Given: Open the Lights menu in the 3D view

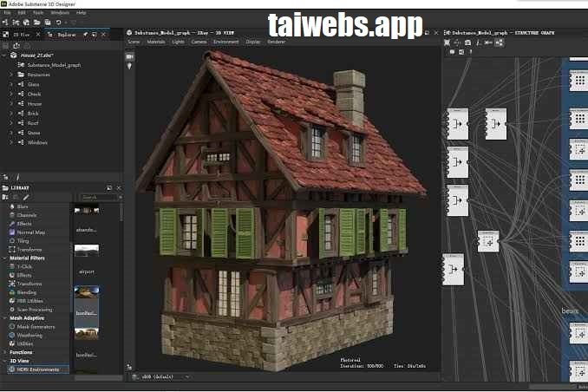Looking at the screenshot, I should [178, 42].
